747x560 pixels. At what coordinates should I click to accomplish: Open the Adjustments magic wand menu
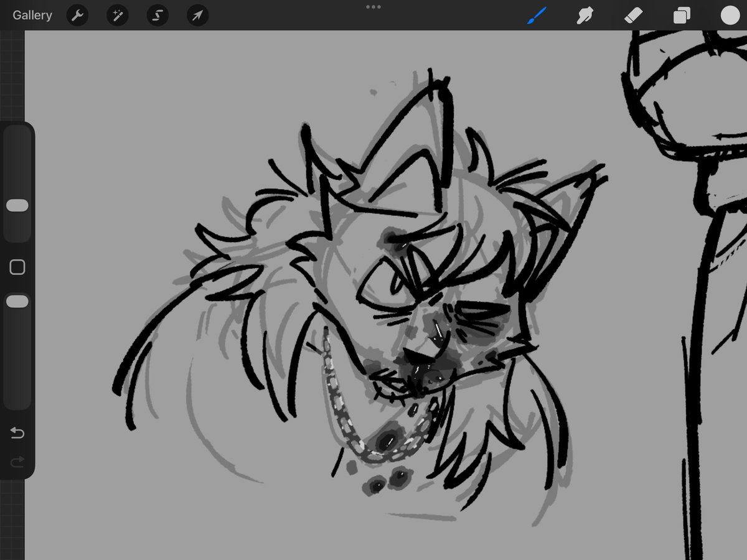tap(117, 15)
